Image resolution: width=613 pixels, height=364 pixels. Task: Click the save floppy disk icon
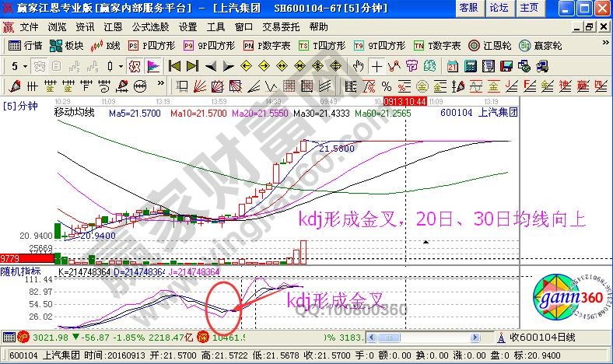click(x=506, y=65)
